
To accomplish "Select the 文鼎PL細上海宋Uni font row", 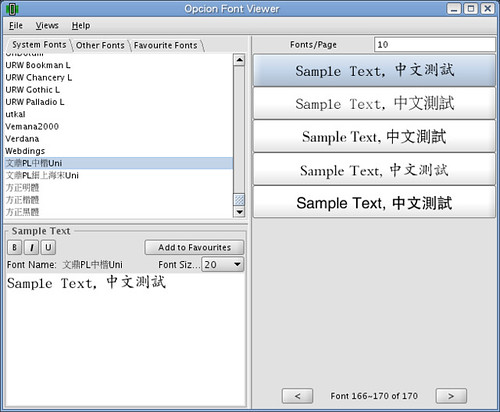I will [119, 175].
